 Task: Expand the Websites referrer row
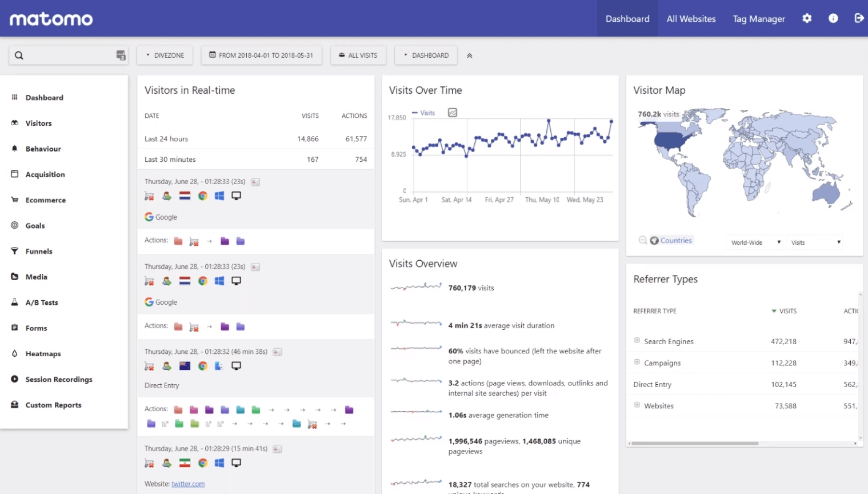coord(637,405)
